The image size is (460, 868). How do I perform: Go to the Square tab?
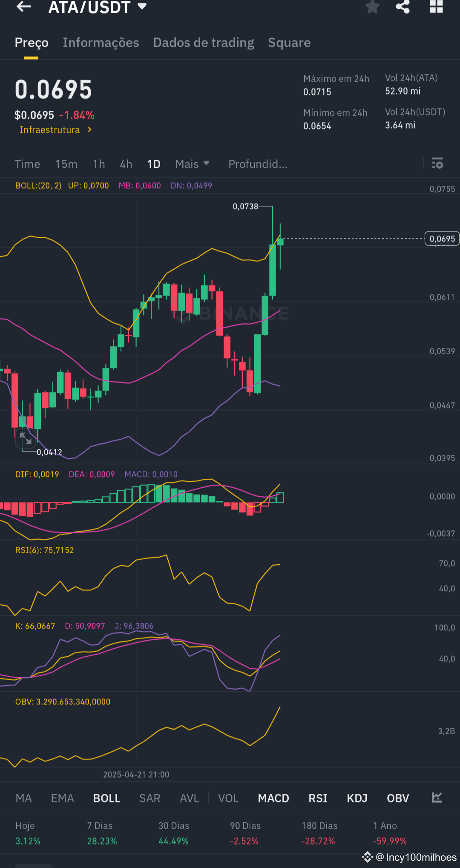coord(289,43)
